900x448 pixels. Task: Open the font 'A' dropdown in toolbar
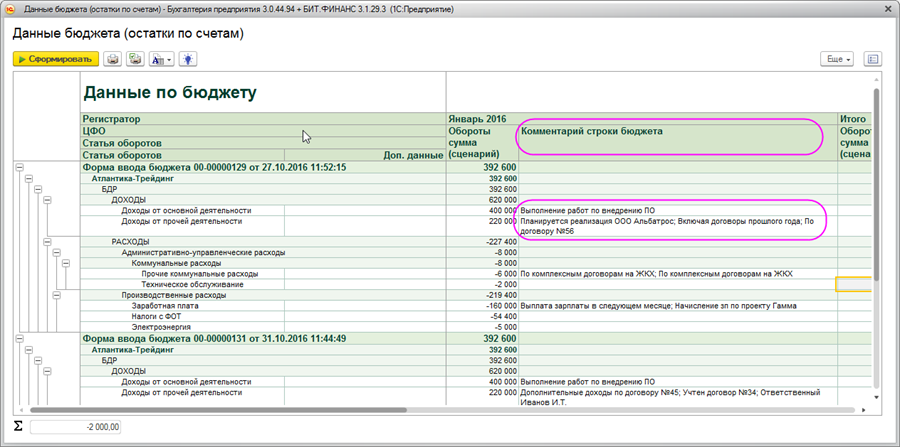160,59
